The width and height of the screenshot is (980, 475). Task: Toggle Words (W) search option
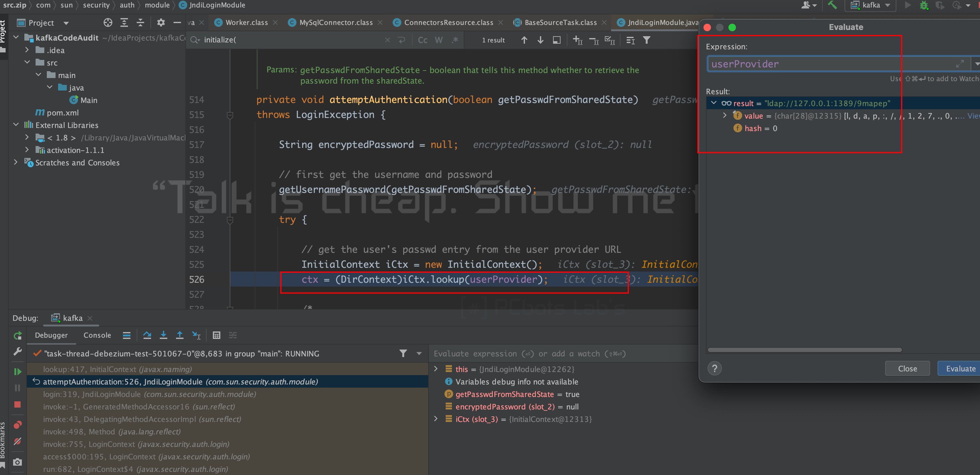[x=439, y=40]
